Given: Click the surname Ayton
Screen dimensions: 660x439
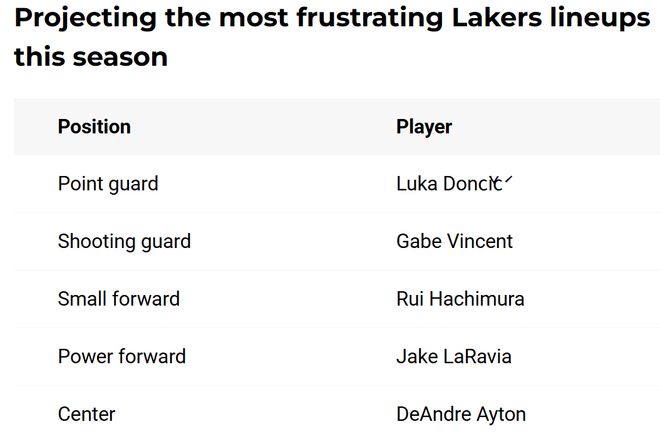Looking at the screenshot, I should coord(501,414).
